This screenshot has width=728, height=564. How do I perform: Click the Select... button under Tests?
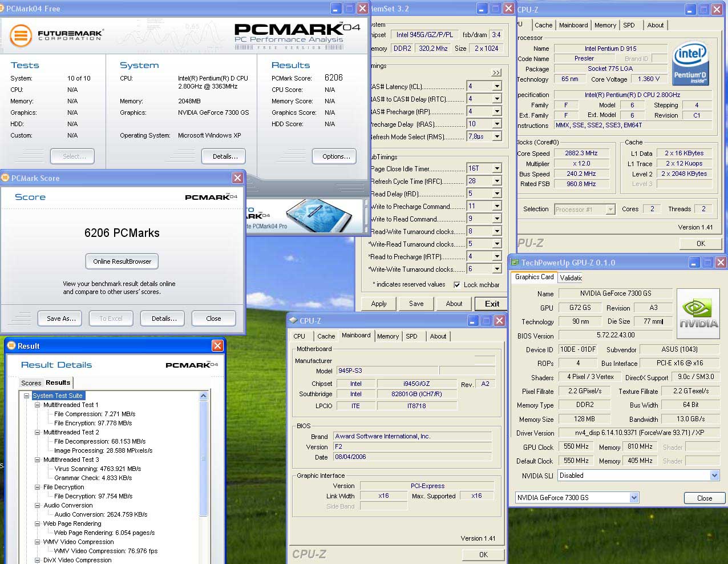[72, 156]
